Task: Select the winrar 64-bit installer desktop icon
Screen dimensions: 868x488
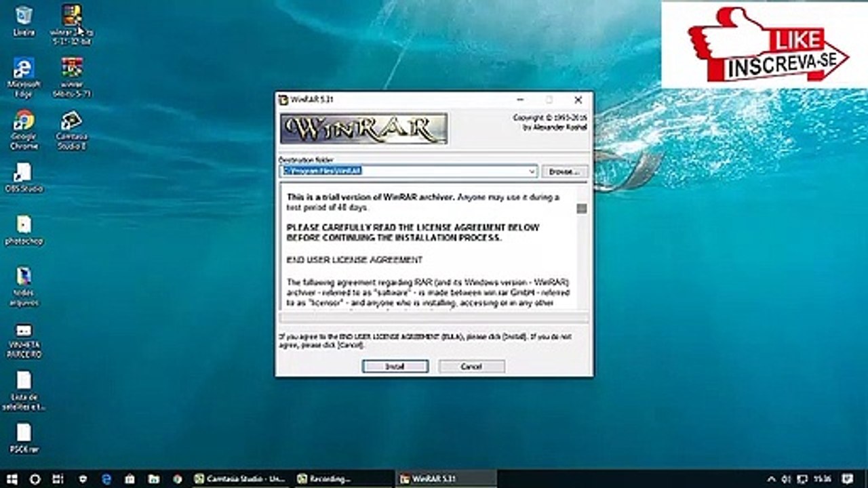Action: [x=71, y=77]
